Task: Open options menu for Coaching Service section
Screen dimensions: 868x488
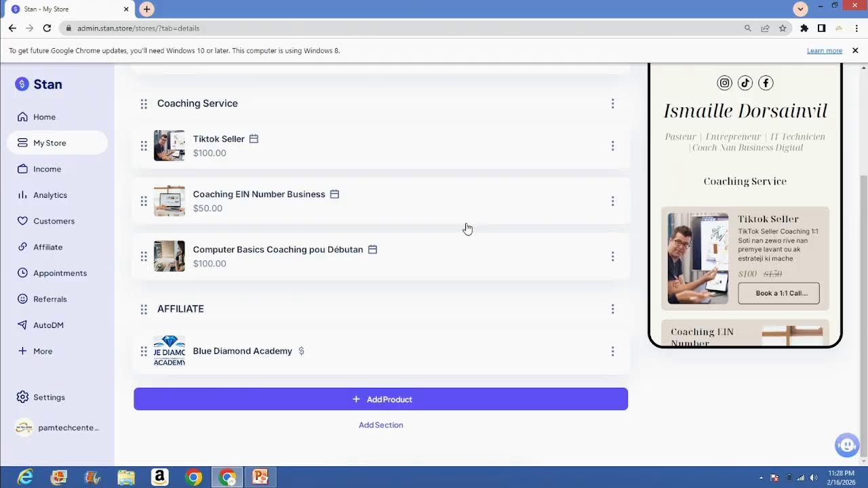Action: click(612, 104)
